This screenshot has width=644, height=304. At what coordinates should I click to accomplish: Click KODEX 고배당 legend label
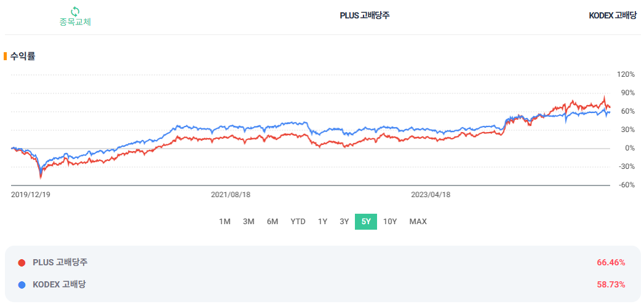coord(58,284)
